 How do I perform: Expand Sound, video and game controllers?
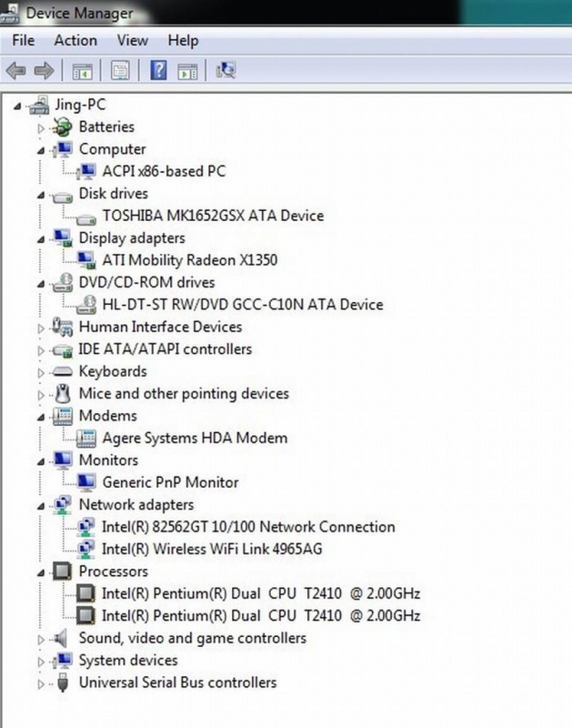coord(41,639)
